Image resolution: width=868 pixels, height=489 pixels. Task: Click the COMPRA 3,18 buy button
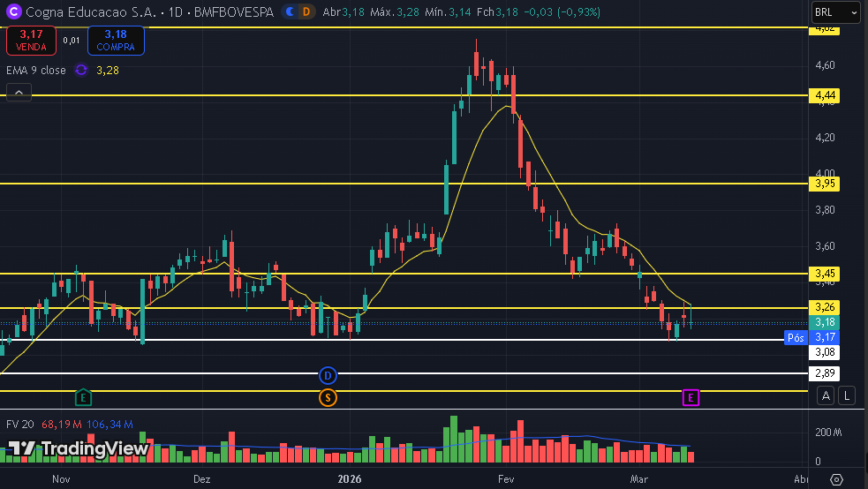[x=116, y=41]
